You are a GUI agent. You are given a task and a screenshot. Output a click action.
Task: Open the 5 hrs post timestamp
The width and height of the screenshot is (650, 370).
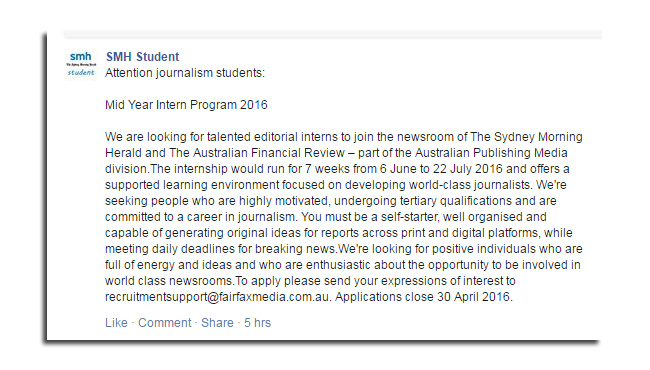pyautogui.click(x=257, y=323)
